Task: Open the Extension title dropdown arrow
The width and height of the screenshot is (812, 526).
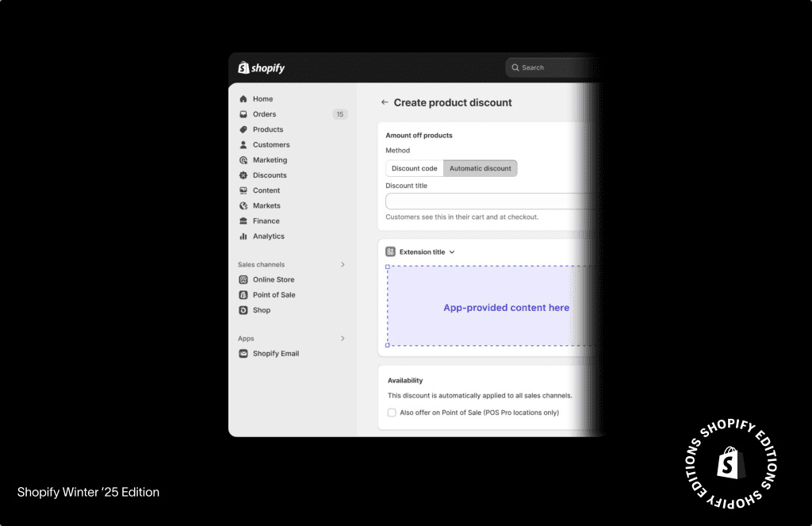Action: pos(452,251)
